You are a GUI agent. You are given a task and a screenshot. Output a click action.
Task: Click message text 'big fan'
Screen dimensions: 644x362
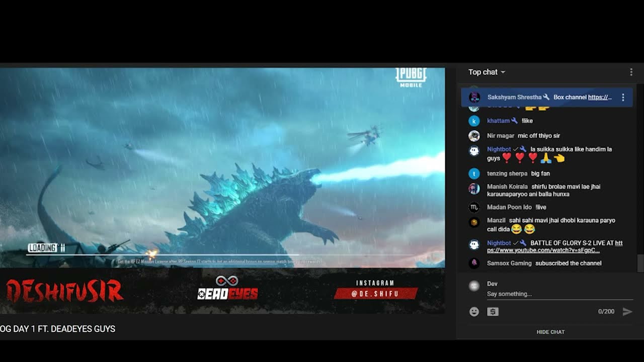click(x=540, y=173)
